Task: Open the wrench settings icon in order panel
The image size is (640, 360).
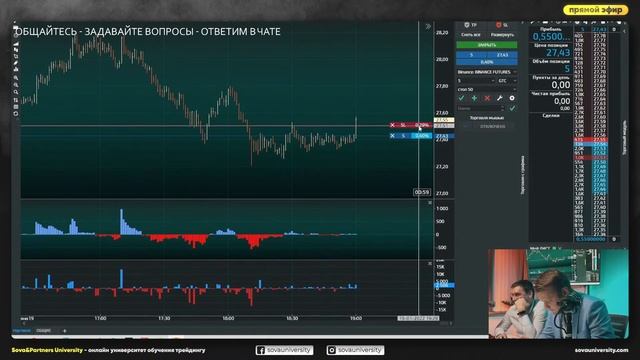Action: [500, 98]
